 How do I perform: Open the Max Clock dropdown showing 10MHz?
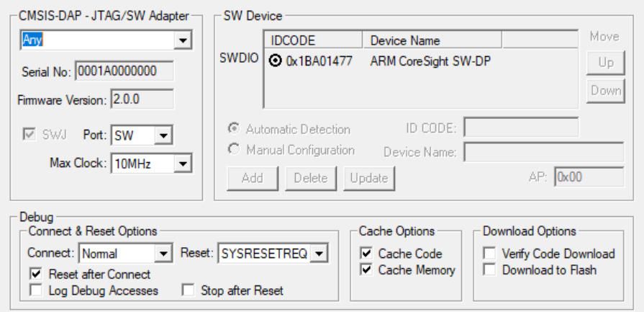[151, 164]
